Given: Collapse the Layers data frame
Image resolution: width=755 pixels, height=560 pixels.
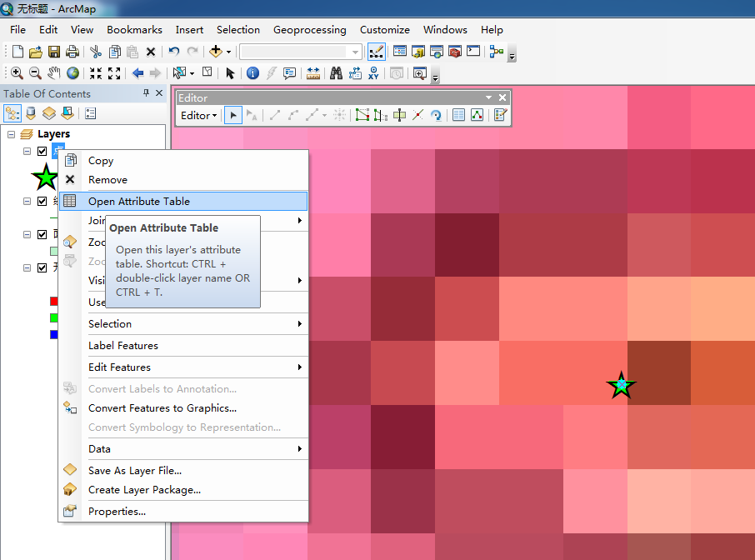Looking at the screenshot, I should coord(11,134).
